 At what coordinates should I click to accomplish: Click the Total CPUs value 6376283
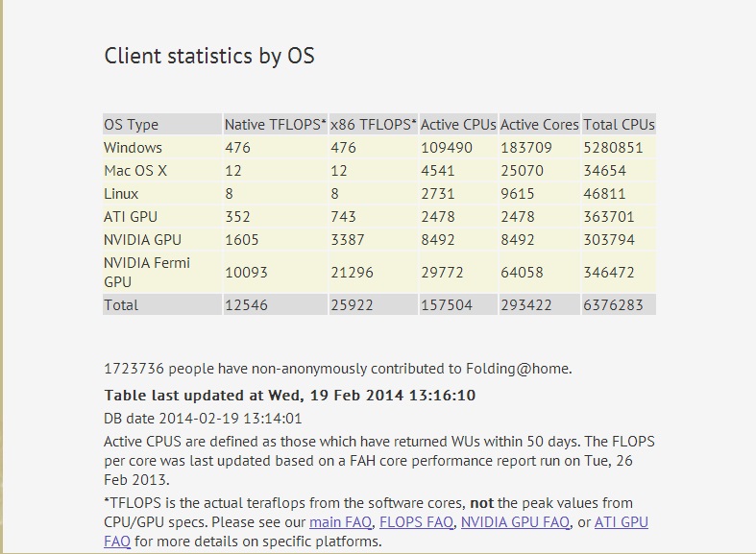tap(613, 305)
